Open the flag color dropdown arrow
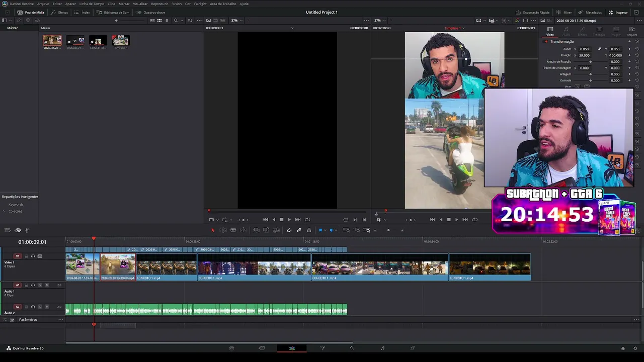Image resolution: width=644 pixels, height=362 pixels. [x=325, y=230]
